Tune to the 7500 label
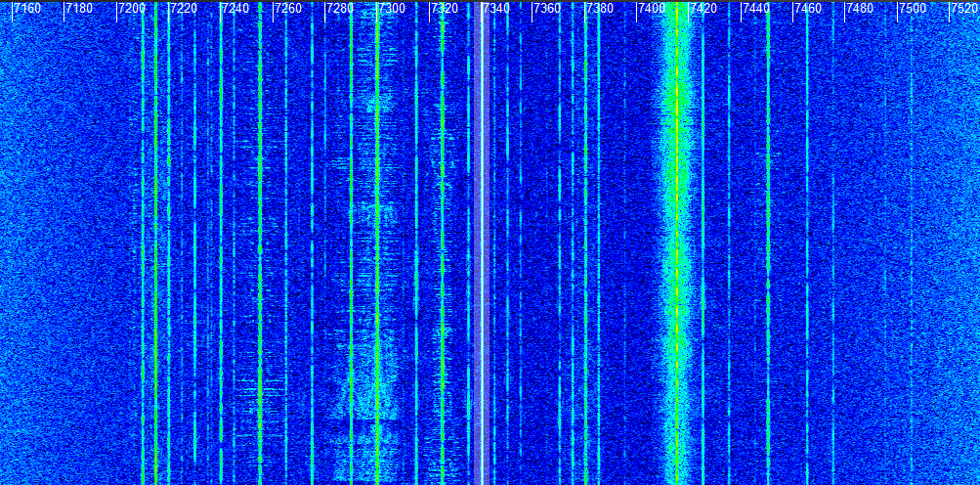Image resolution: width=980 pixels, height=485 pixels. 913,9
